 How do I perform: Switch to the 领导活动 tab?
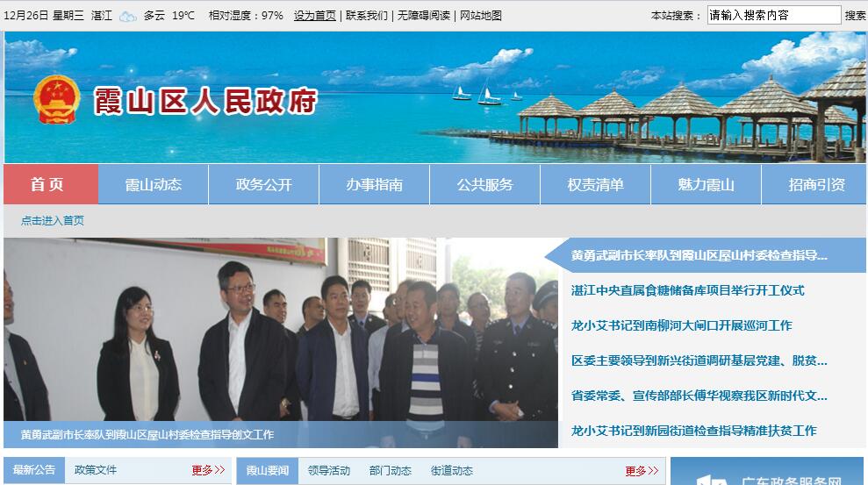[x=329, y=471]
